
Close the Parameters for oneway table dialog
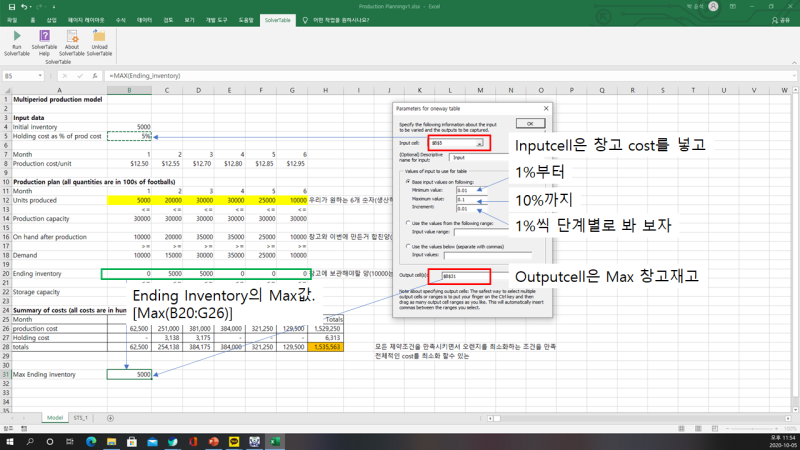click(546, 108)
